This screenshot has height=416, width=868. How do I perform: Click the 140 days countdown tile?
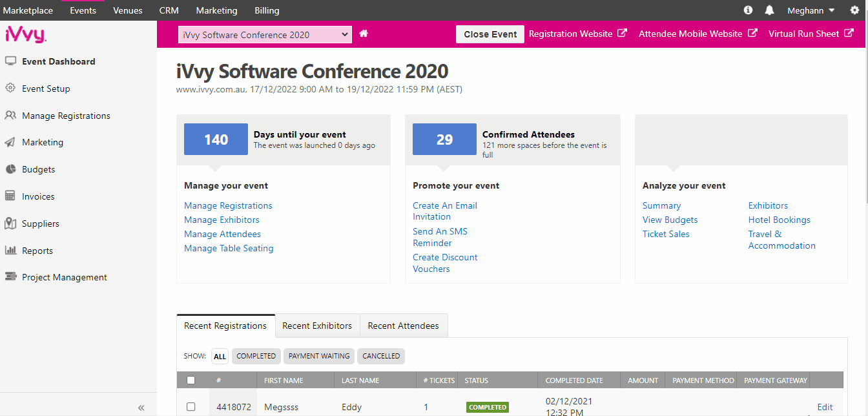[x=216, y=140]
